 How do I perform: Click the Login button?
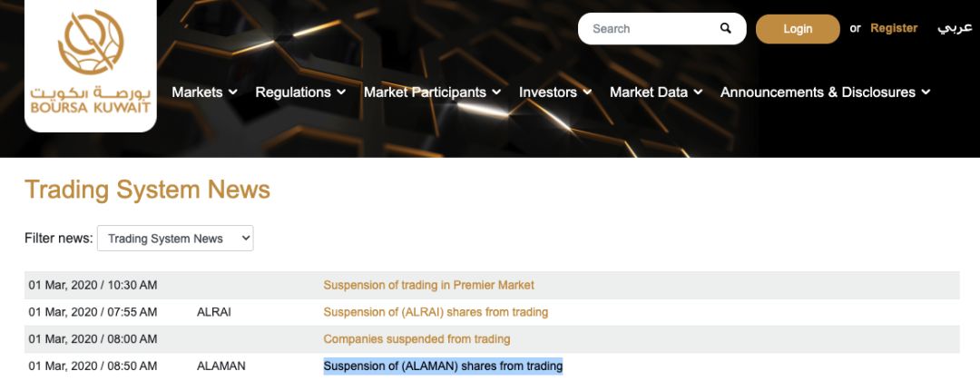pos(798,29)
